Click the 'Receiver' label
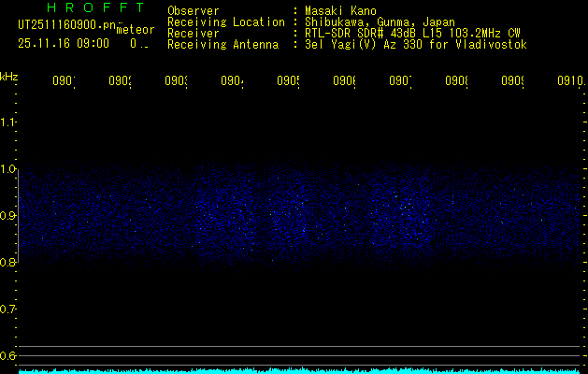Screen dimensions: 588x374 tap(194, 34)
